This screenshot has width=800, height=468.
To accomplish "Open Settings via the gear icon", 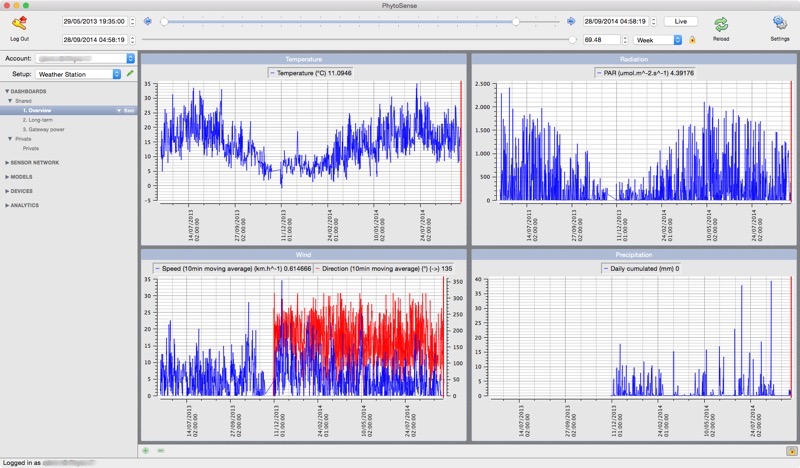I will click(x=779, y=23).
